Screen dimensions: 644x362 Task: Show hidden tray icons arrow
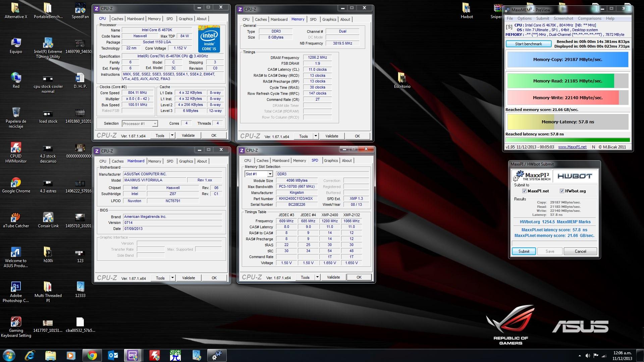(x=580, y=356)
